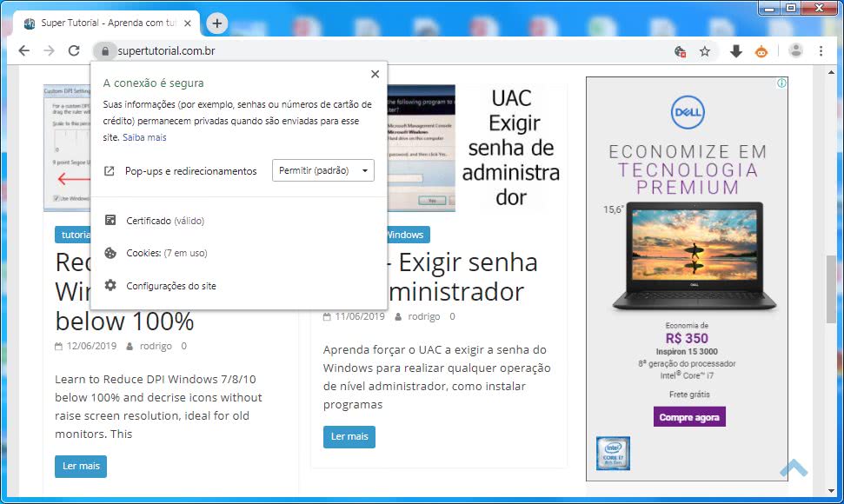Click the browser back arrow
The height and width of the screenshot is (504, 844).
pyautogui.click(x=23, y=50)
